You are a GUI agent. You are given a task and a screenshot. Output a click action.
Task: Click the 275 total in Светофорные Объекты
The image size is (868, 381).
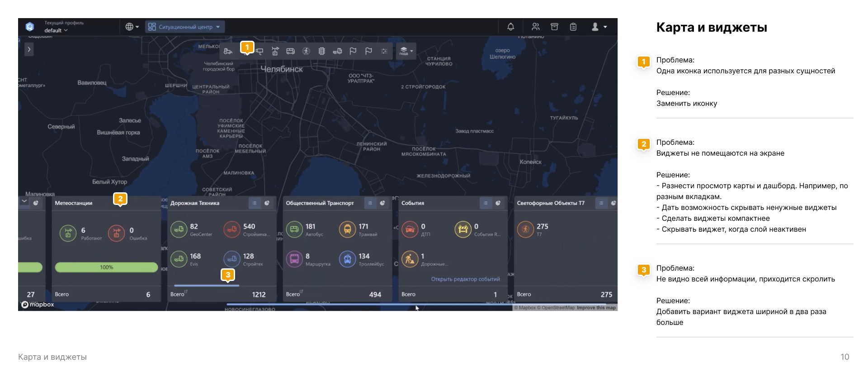pyautogui.click(x=606, y=295)
